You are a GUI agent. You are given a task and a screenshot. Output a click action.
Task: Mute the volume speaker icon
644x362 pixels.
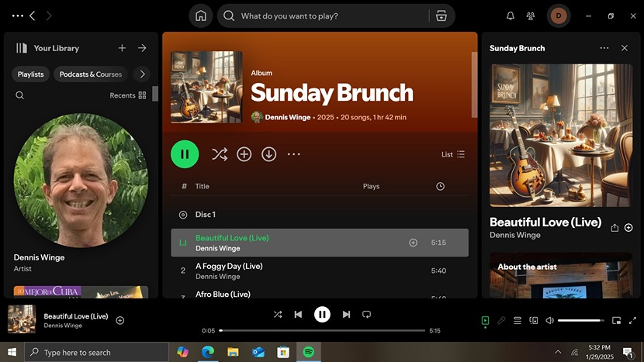549,321
